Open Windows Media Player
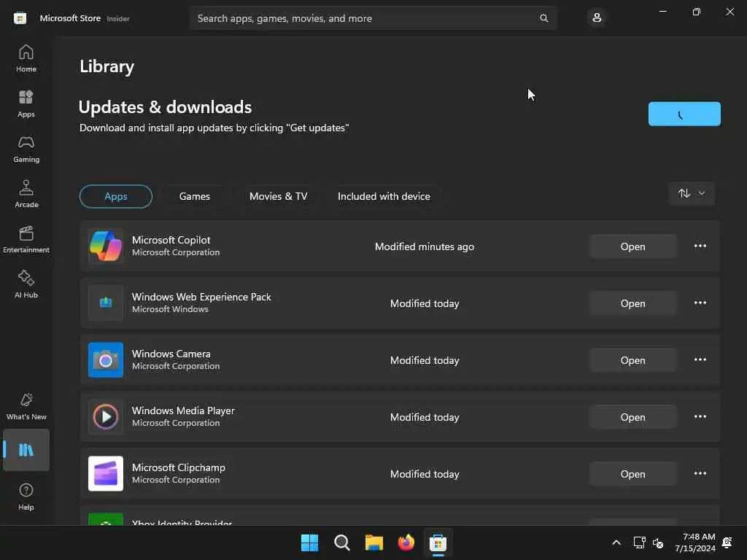Image resolution: width=747 pixels, height=560 pixels. click(x=632, y=417)
